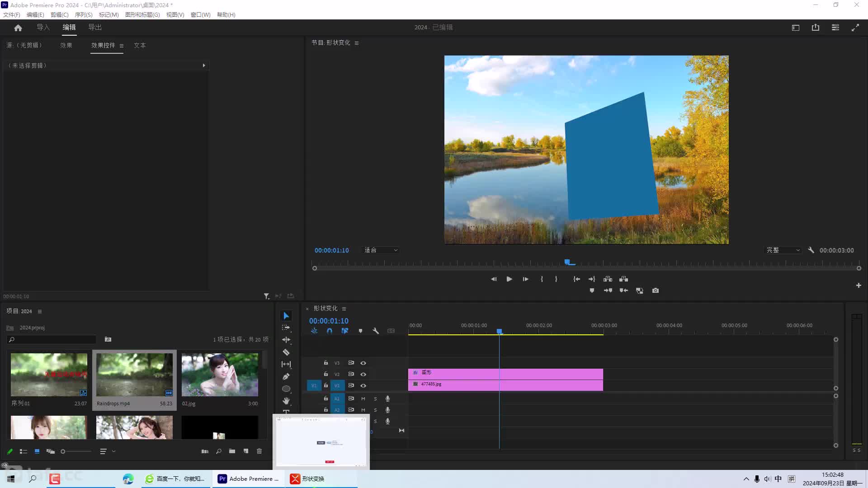Open the zoom level dropdown 适合
Viewport: 868px width, 488px height.
[x=381, y=250]
